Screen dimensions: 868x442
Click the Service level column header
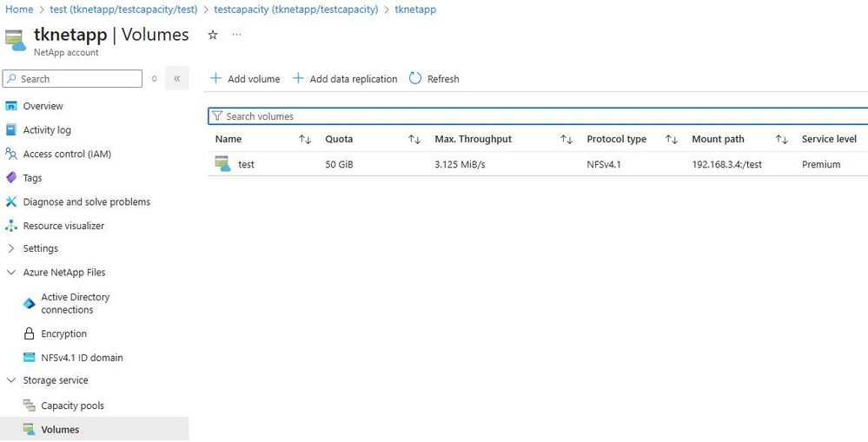829,140
